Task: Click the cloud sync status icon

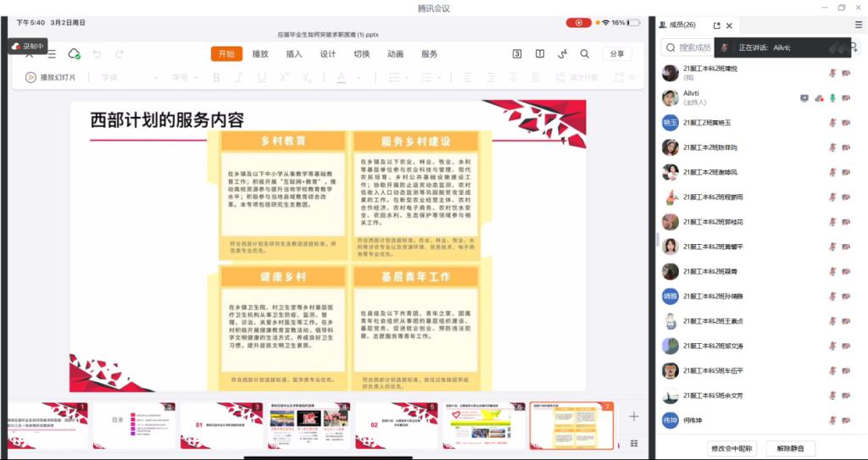Action: coord(74,54)
